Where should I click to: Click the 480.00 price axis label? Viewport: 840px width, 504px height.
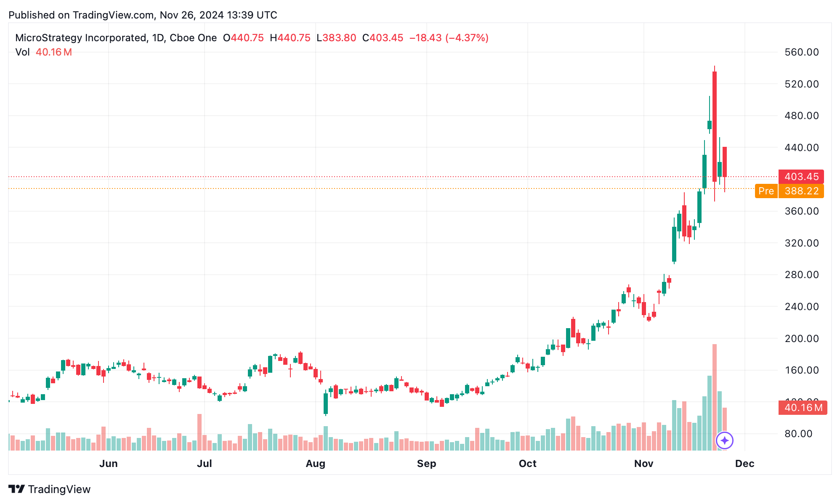[802, 116]
